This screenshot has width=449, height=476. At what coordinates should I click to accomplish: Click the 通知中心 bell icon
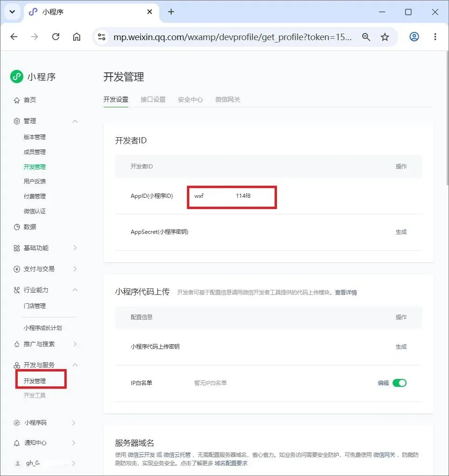(x=17, y=443)
